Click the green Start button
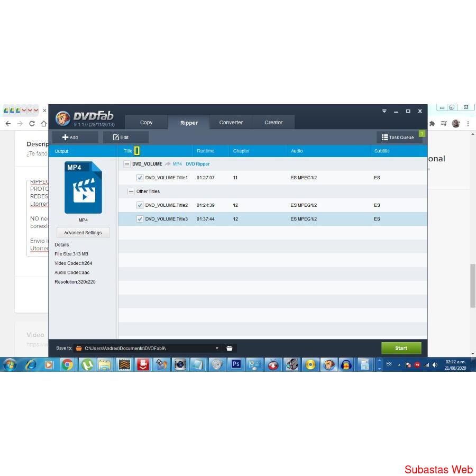Screen dimensions: 476x476 [401, 348]
